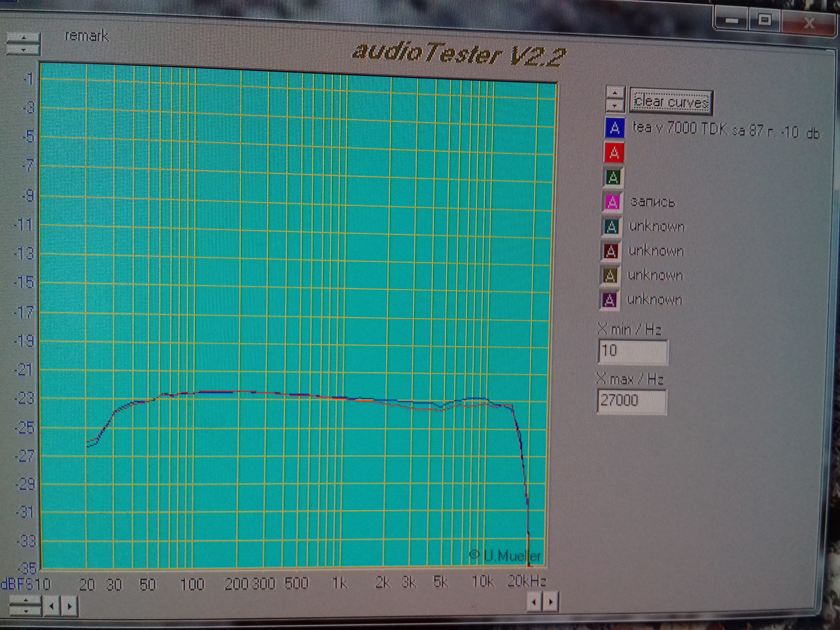840x630 pixels.
Task: Toggle the blue curve A button
Action: [x=615, y=128]
